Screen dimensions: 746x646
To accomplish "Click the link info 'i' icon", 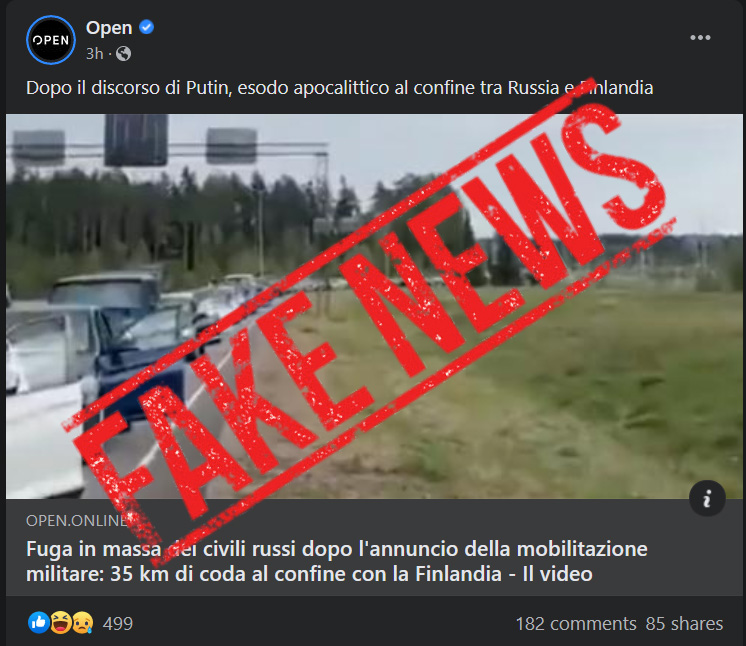I will (x=707, y=498).
